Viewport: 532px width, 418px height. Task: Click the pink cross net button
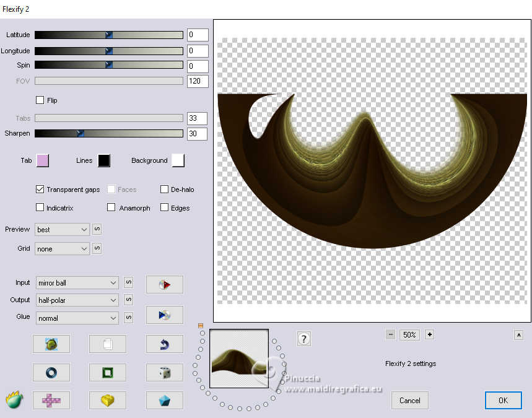(51, 401)
